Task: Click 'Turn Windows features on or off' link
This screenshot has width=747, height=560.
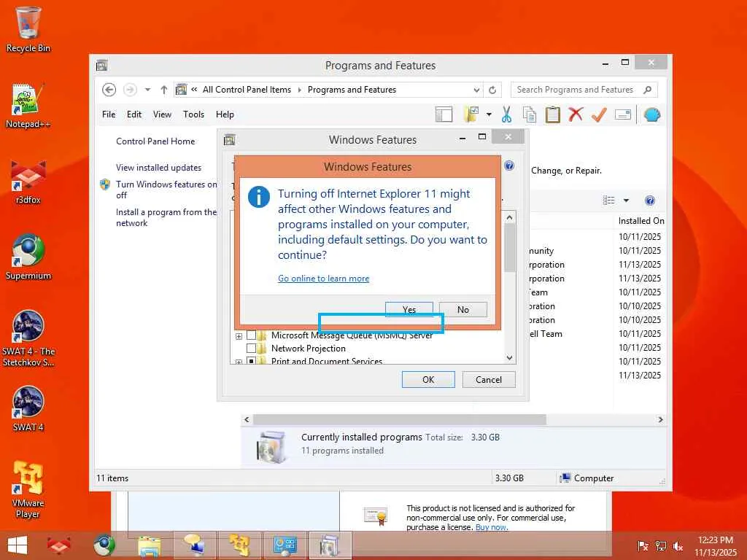Action: tap(166, 190)
